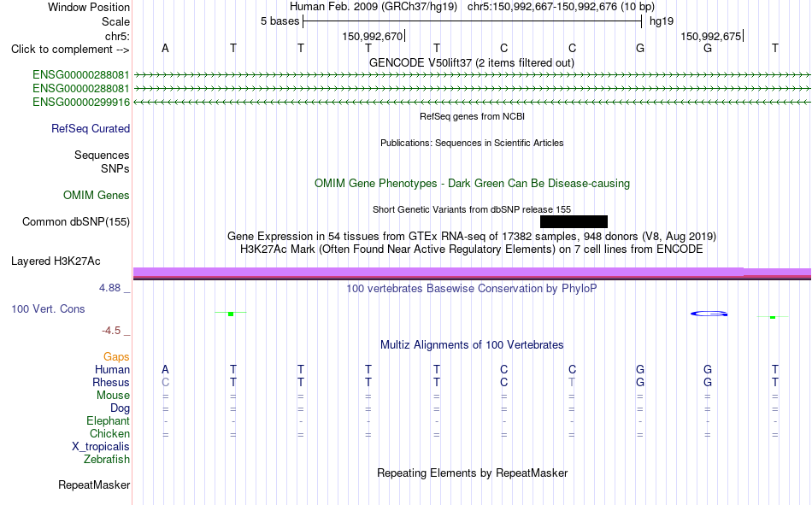Click 'Repeating Elements by RepeatMasker' title
812x505 pixels.
(x=472, y=473)
